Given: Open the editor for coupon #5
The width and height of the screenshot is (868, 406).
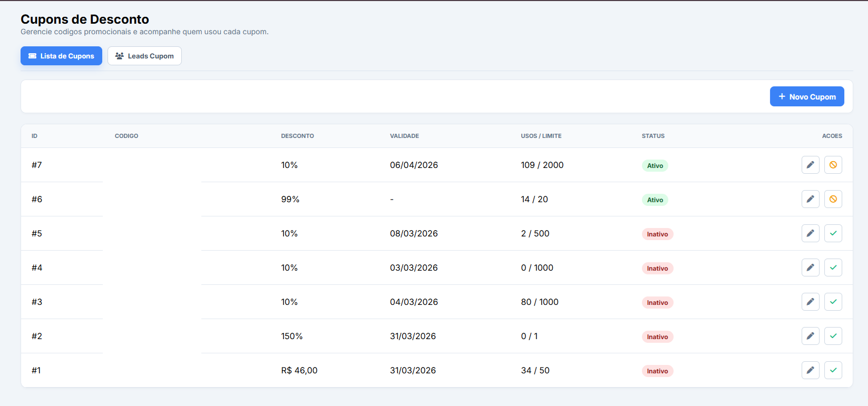Looking at the screenshot, I should click(x=810, y=233).
